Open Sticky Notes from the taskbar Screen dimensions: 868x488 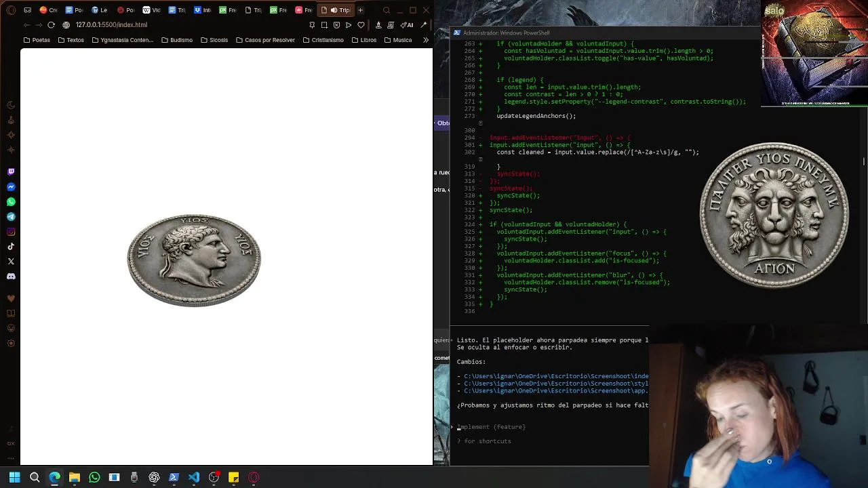233,477
